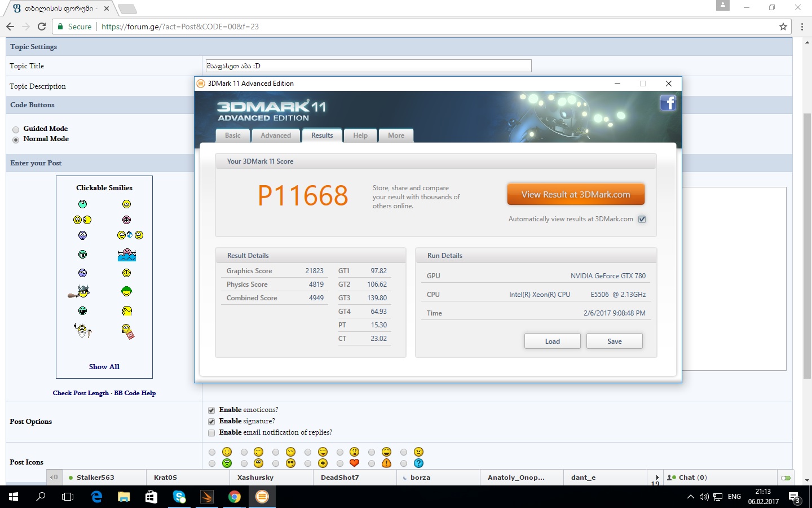
Task: Click the P11668 score text
Action: click(303, 195)
